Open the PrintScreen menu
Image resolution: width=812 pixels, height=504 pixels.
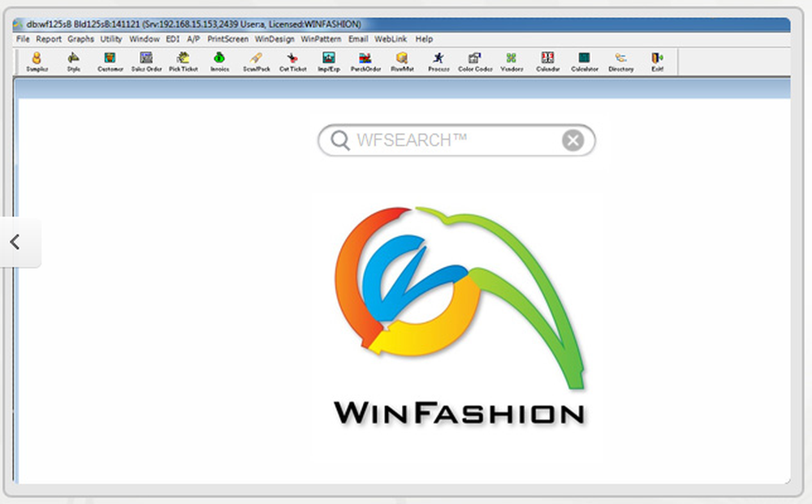[x=228, y=39]
